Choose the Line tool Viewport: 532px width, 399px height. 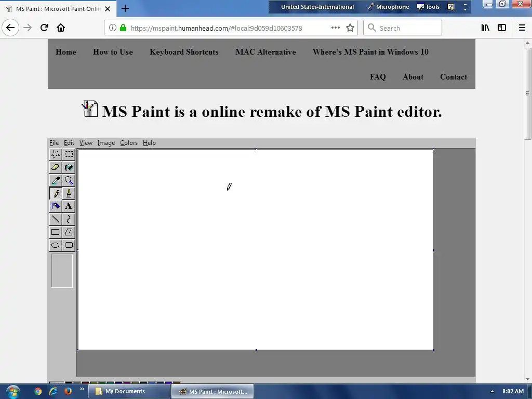coord(55,219)
